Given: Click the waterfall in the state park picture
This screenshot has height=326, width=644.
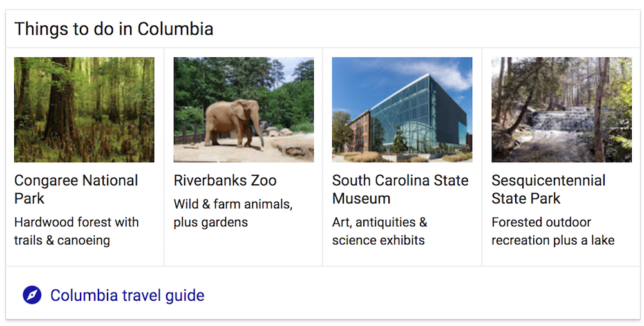Looking at the screenshot, I should pos(568,122).
